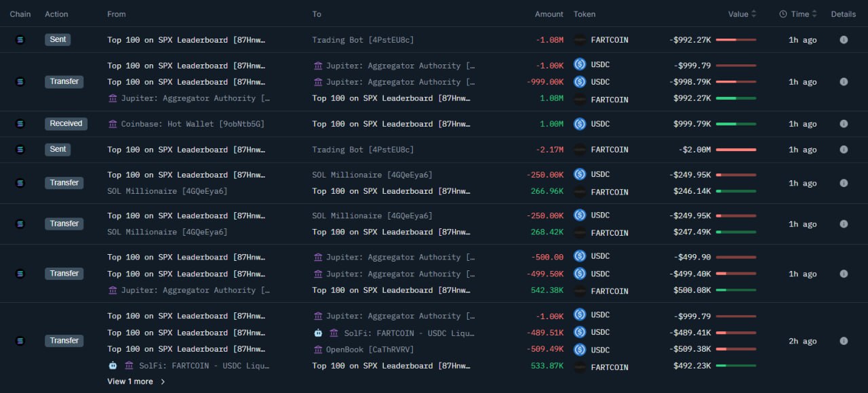
Task: Click robot icon before SolFi in To column
Action: tap(318, 333)
